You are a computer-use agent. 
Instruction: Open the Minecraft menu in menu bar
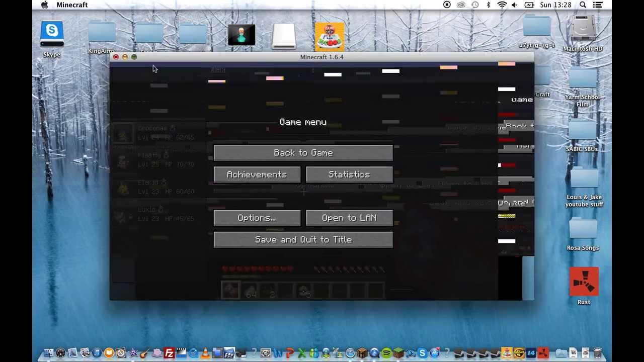point(72,5)
